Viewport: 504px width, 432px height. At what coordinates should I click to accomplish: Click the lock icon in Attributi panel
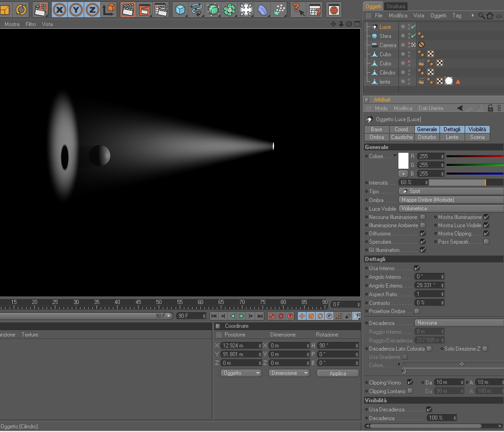490,108
